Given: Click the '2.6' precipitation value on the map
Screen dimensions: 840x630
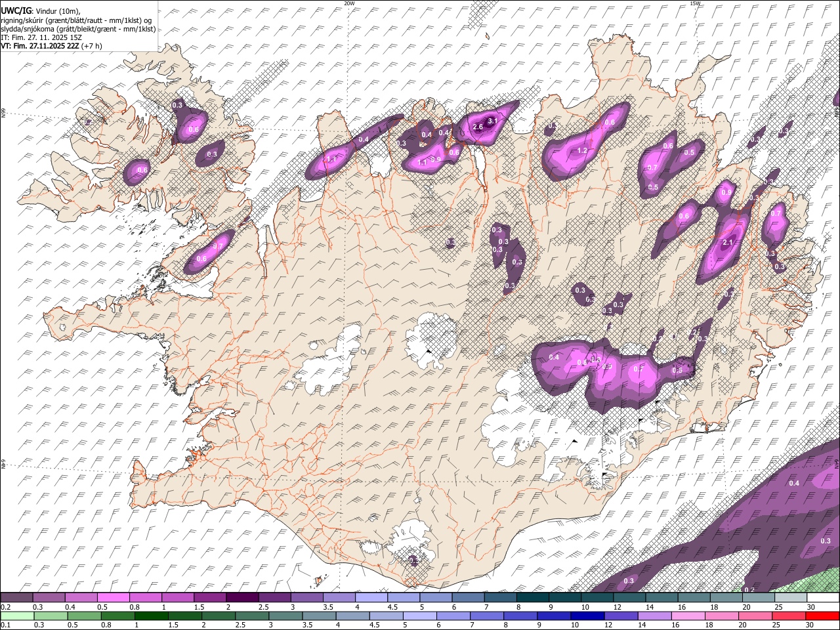Looking at the screenshot, I should pyautogui.click(x=478, y=127).
